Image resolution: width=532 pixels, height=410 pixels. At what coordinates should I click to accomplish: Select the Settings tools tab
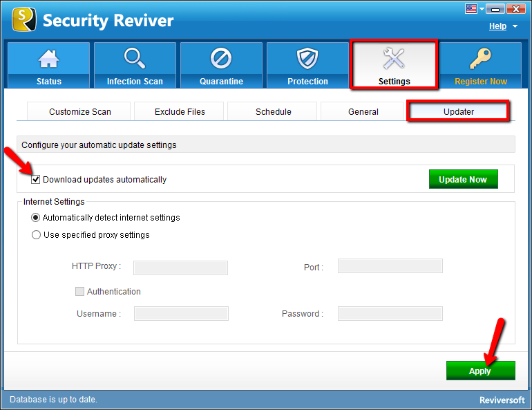[395, 65]
